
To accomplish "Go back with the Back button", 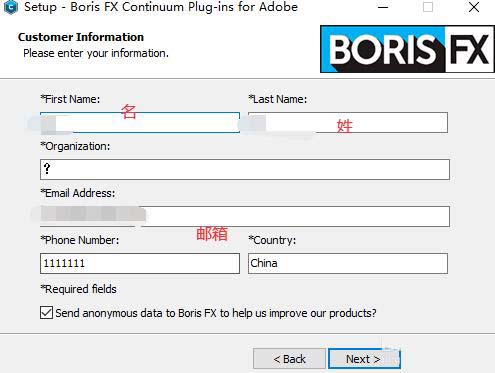I will tap(289, 359).
